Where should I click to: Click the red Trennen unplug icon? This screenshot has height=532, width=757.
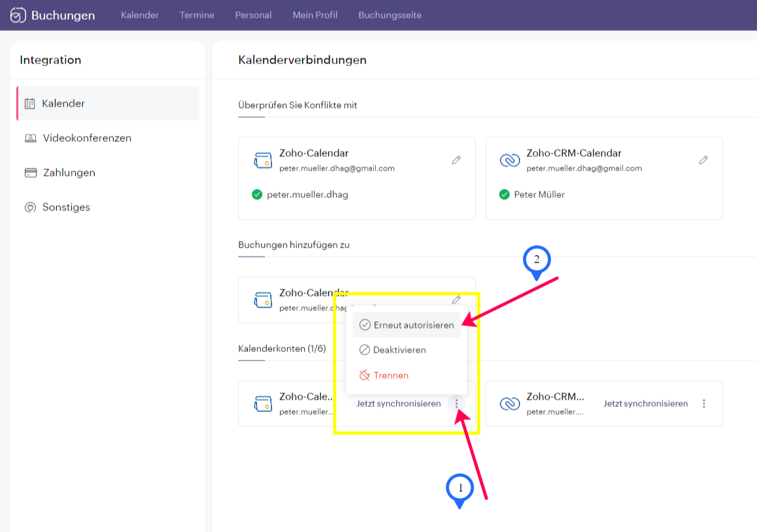click(365, 375)
